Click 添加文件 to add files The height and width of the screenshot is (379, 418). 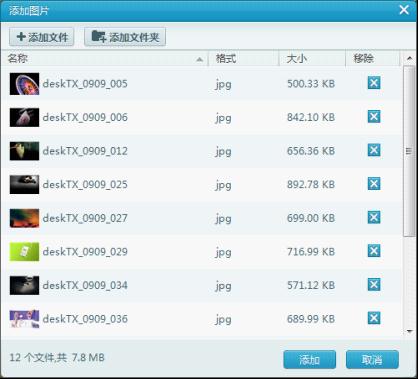click(42, 37)
